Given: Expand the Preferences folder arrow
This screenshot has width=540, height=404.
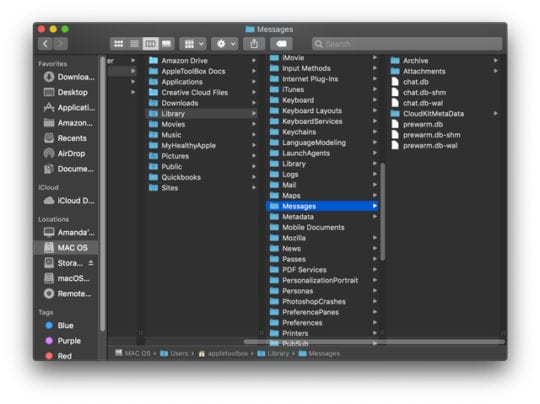Looking at the screenshot, I should pyautogui.click(x=375, y=323).
